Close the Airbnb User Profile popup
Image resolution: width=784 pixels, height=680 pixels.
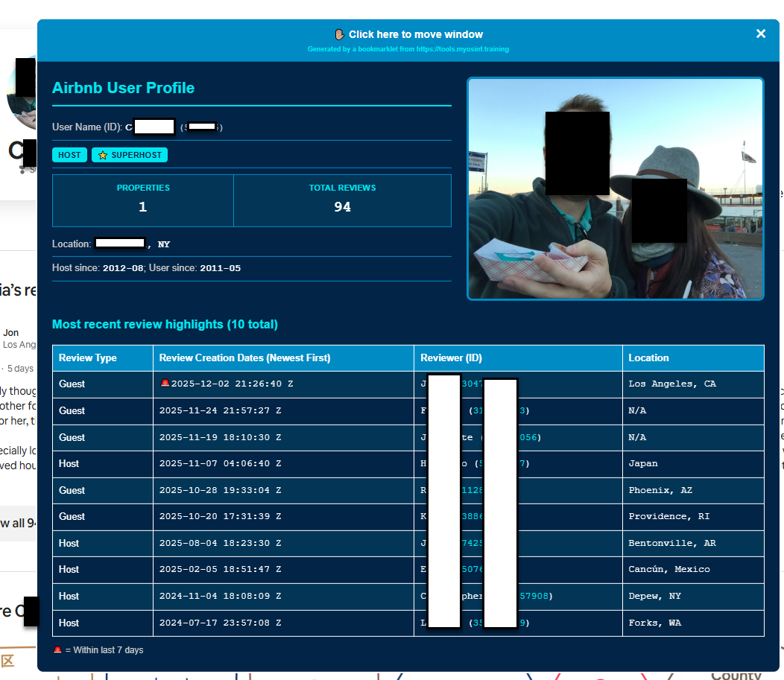click(761, 34)
